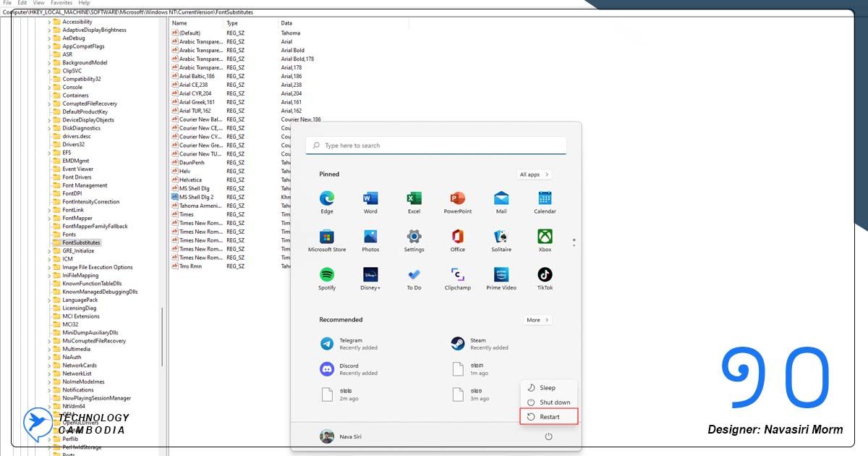The height and width of the screenshot is (456, 868).
Task: Open the View menu
Action: click(x=39, y=3)
